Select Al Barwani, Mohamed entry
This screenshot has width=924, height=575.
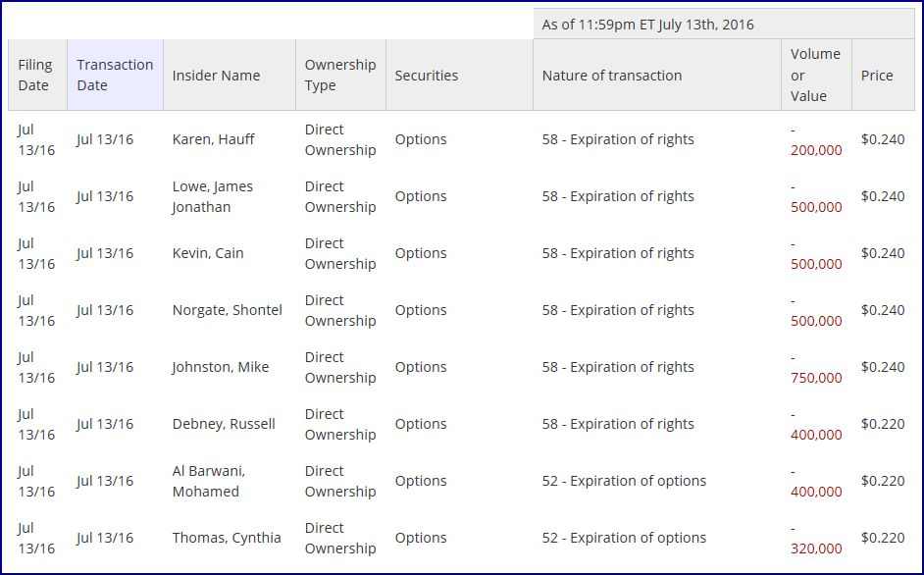click(x=208, y=481)
